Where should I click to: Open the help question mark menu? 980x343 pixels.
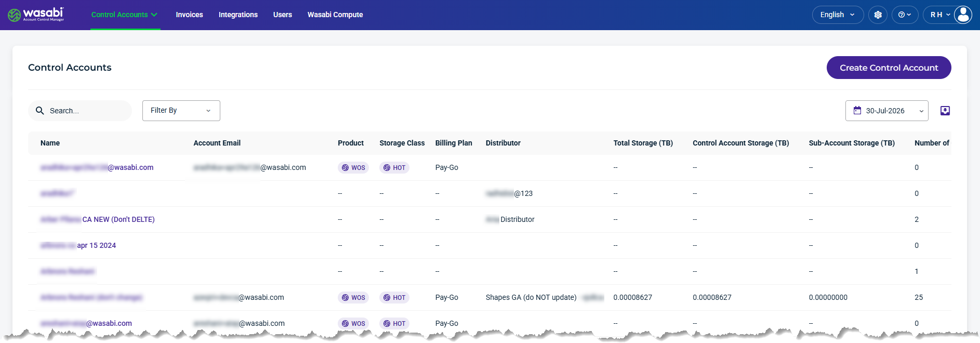tap(905, 15)
